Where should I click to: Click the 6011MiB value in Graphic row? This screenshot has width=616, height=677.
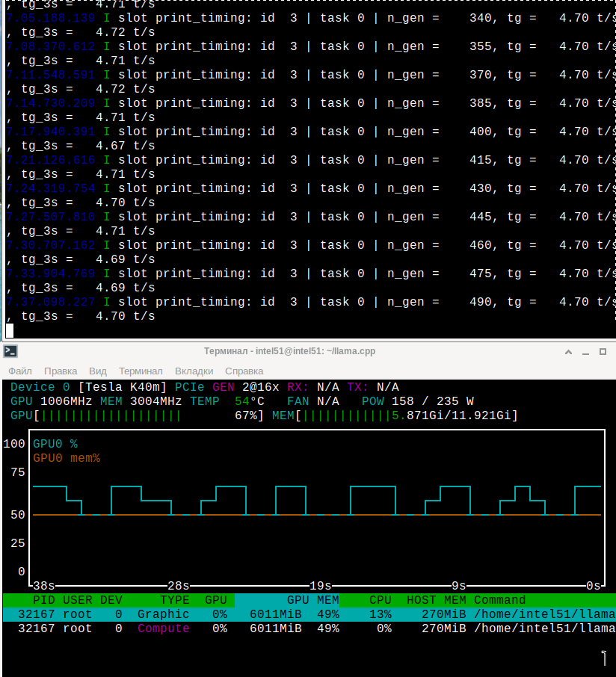coord(276,614)
